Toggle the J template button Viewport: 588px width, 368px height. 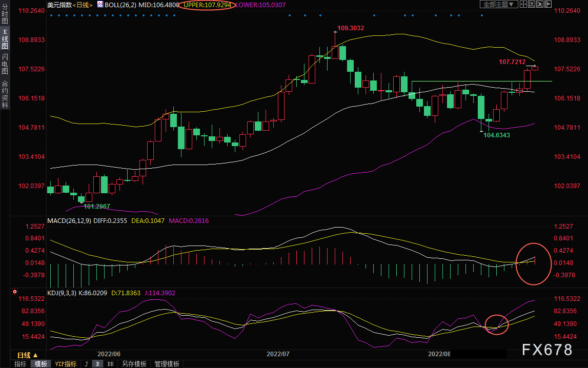click(86, 364)
